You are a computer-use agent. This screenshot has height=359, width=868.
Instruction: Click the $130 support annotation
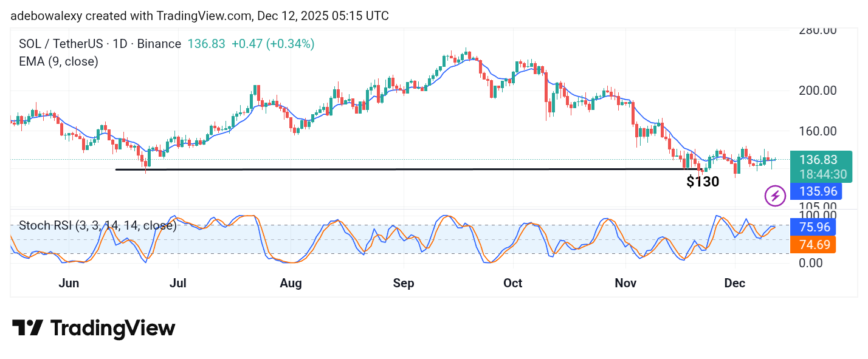[x=703, y=182]
